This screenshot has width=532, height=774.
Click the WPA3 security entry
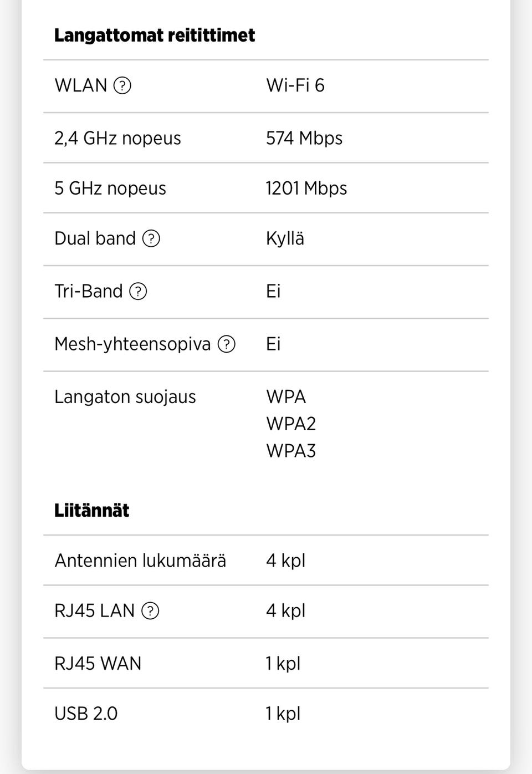tap(290, 451)
